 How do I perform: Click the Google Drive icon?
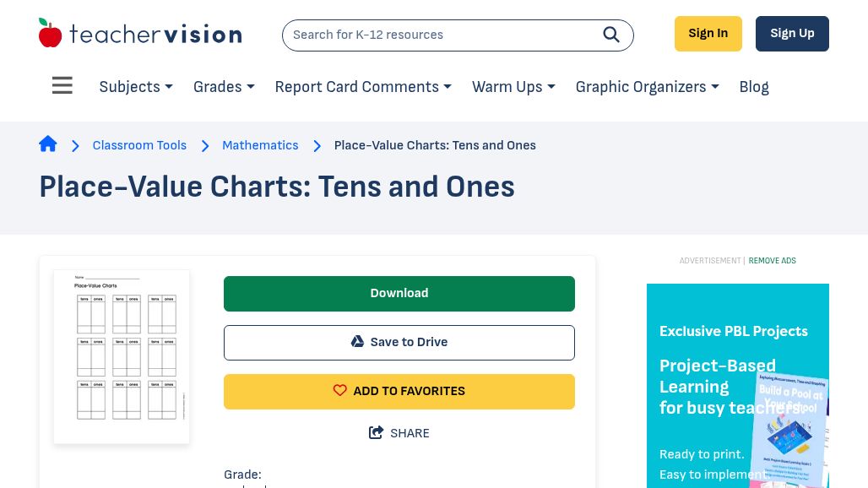click(358, 342)
